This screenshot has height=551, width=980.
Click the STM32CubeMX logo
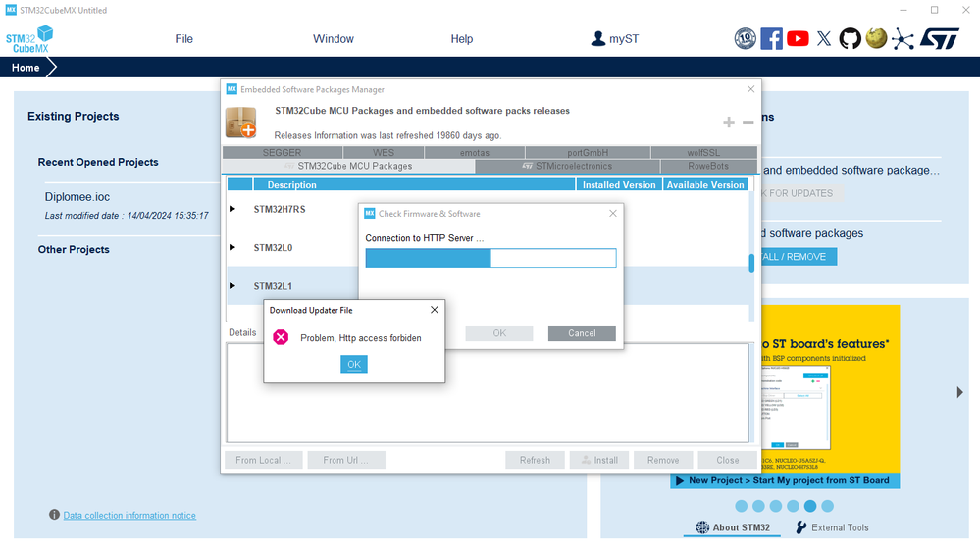[x=29, y=39]
